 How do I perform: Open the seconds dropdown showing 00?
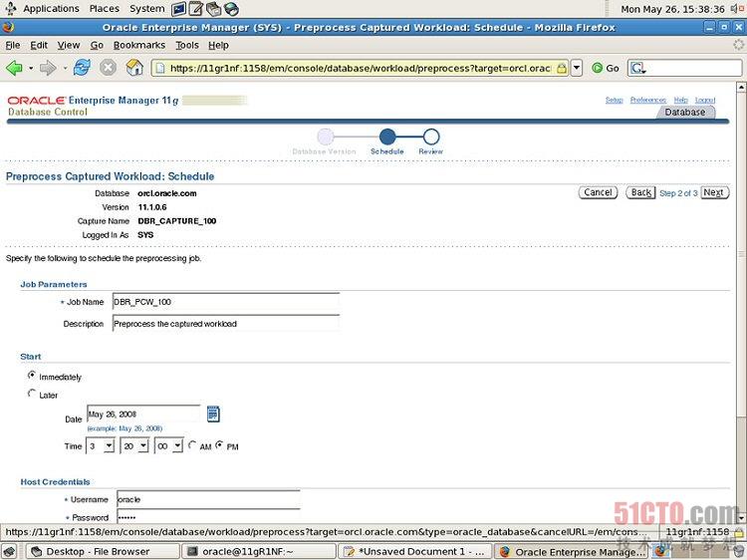coord(168,445)
